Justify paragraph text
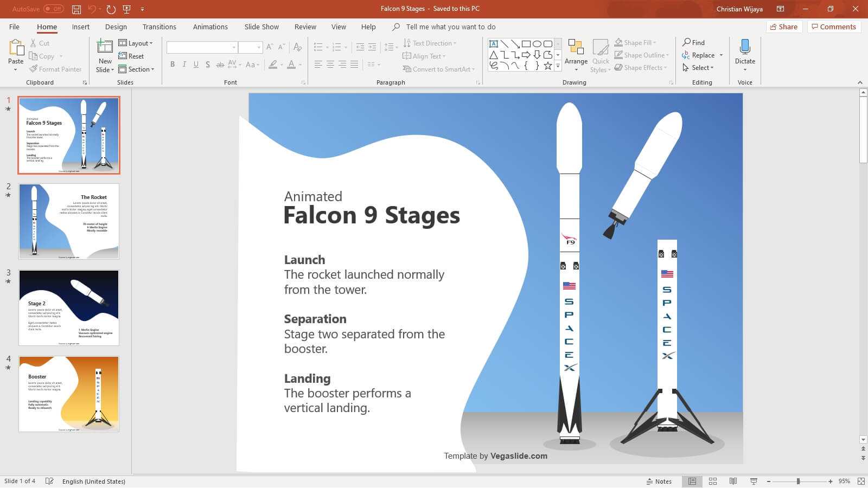 coord(354,65)
